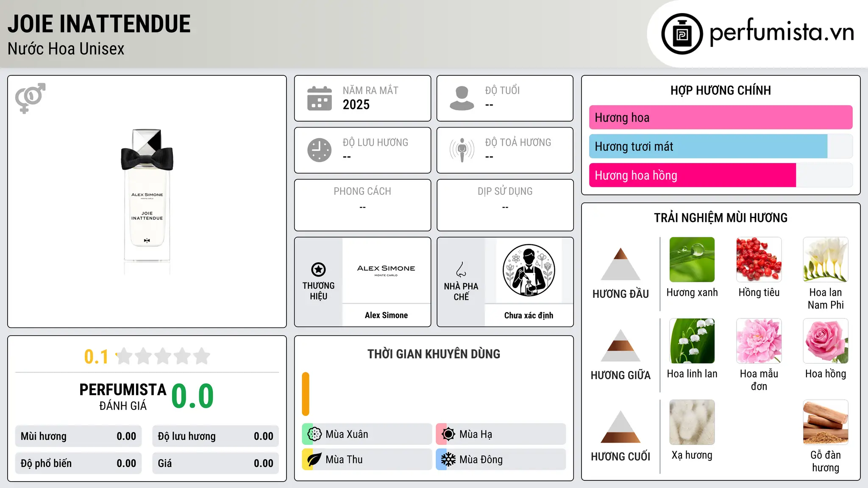Image resolution: width=868 pixels, height=488 pixels.
Task: Click the Hương đầu label
Action: (x=621, y=294)
